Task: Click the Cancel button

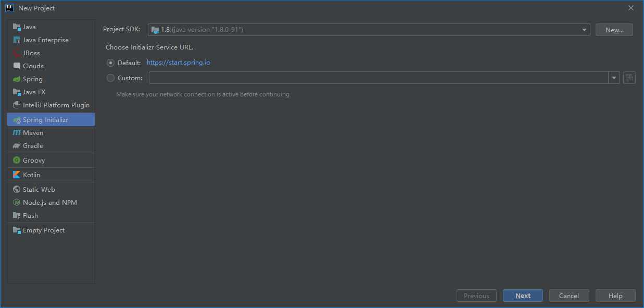Action: tap(569, 295)
